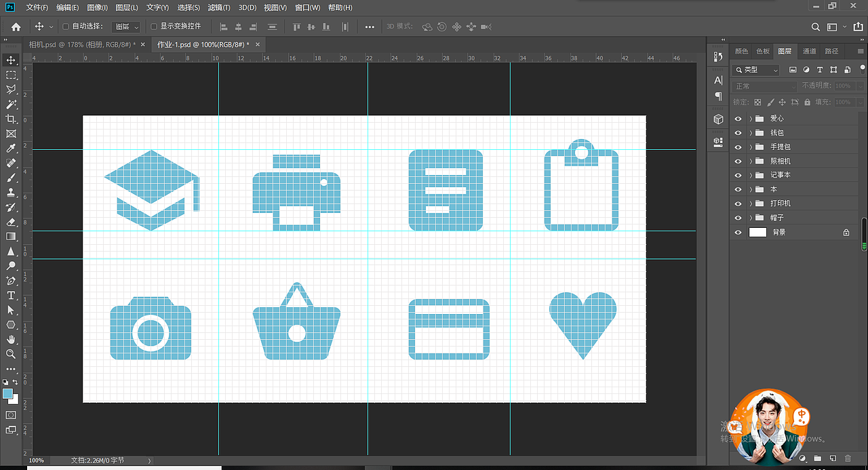Open the Paragraph panel icon
The width and height of the screenshot is (868, 470).
[718, 96]
